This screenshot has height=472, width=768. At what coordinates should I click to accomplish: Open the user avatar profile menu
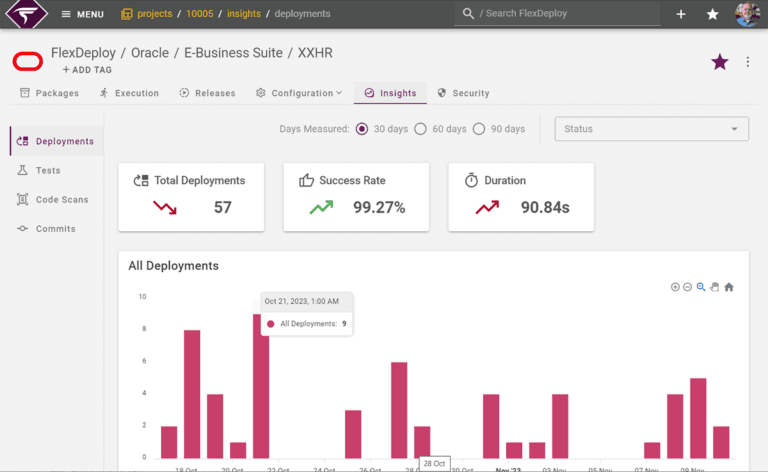pyautogui.click(x=747, y=14)
